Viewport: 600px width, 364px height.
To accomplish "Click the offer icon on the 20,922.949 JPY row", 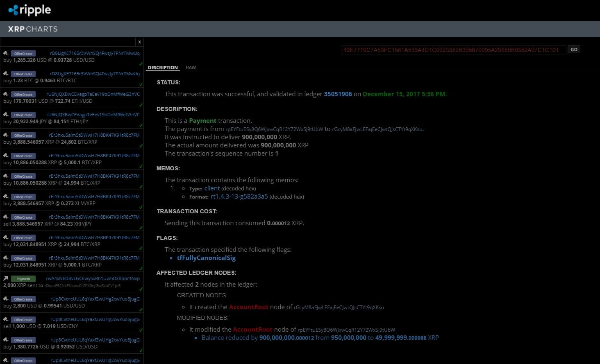I will point(6,115).
